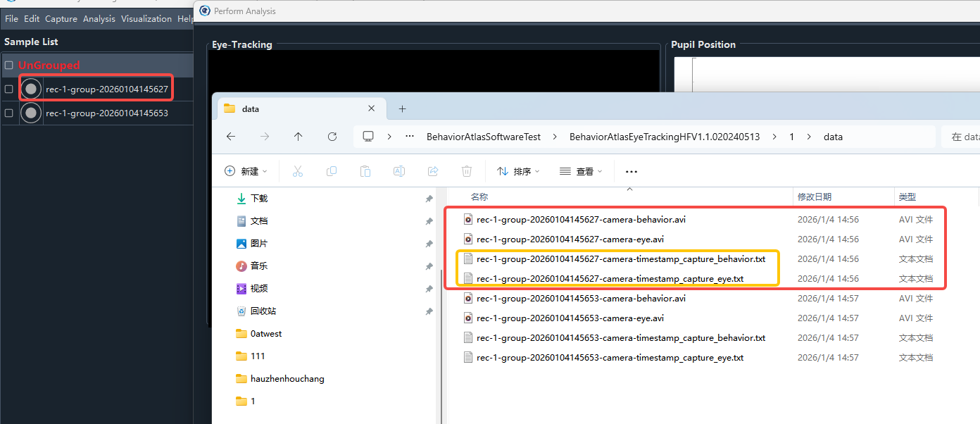
Task: Open the Analysis menu
Action: [x=99, y=19]
